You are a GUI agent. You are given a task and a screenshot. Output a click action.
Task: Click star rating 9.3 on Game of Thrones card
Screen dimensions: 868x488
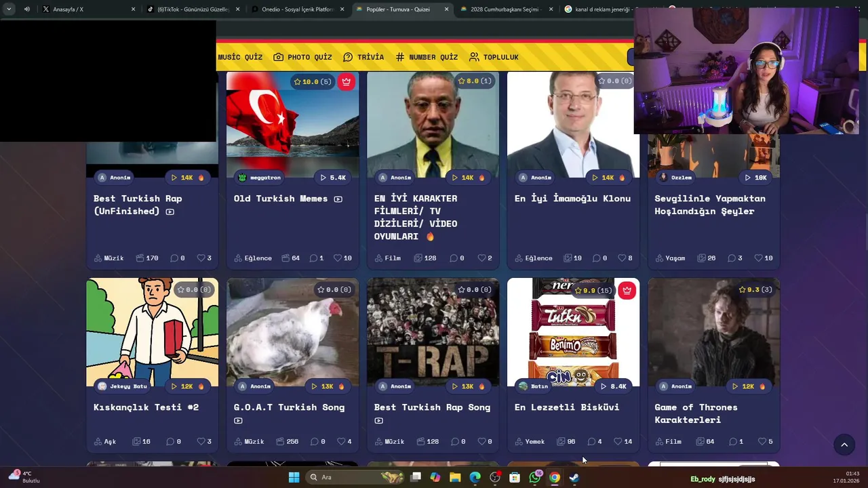tap(755, 290)
